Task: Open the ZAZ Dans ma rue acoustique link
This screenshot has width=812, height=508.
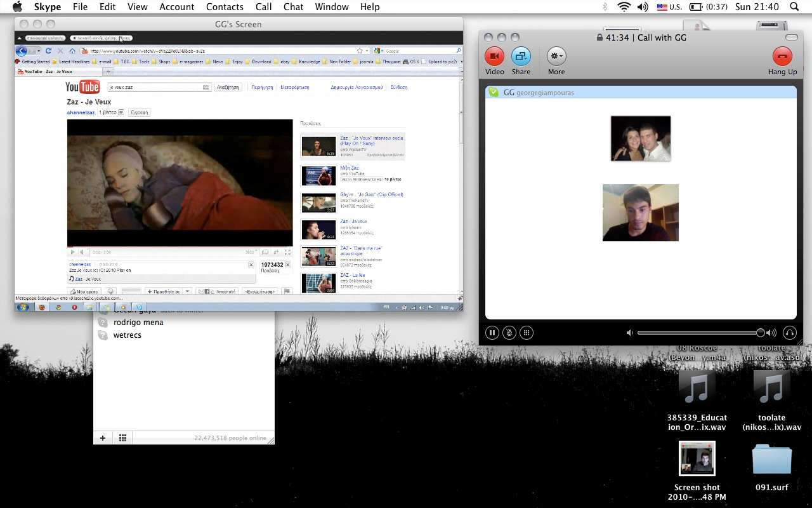Action: [361, 251]
